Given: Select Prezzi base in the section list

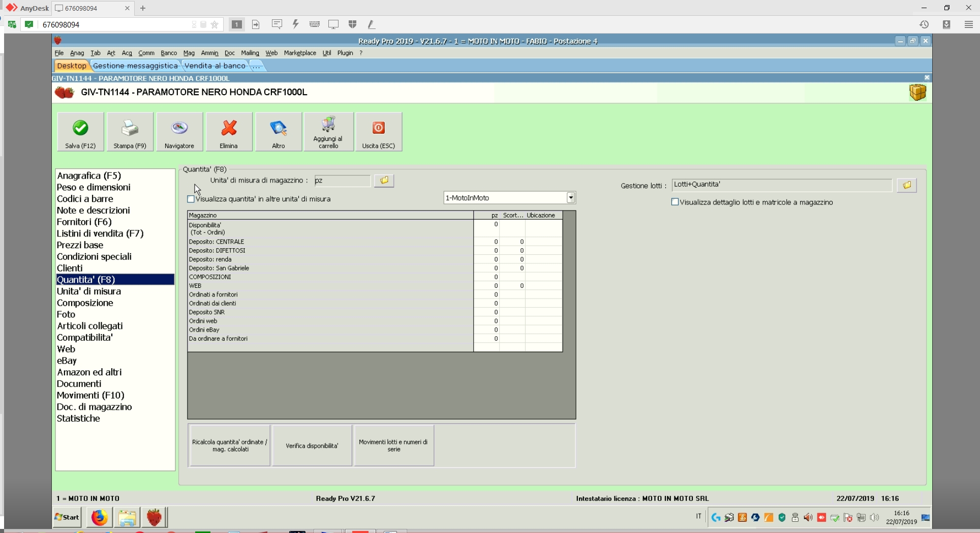Looking at the screenshot, I should [115, 245].
